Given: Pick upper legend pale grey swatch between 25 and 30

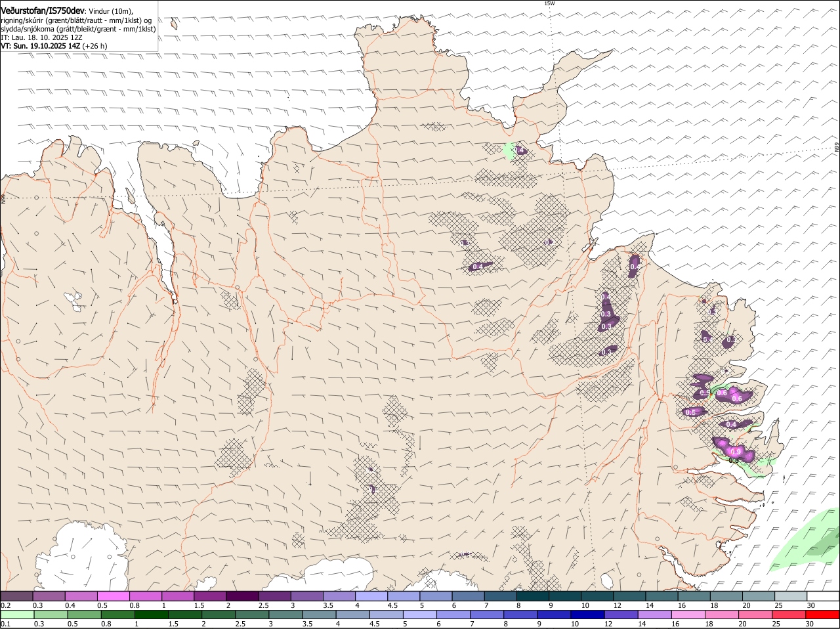Looking at the screenshot, I should click(791, 596).
